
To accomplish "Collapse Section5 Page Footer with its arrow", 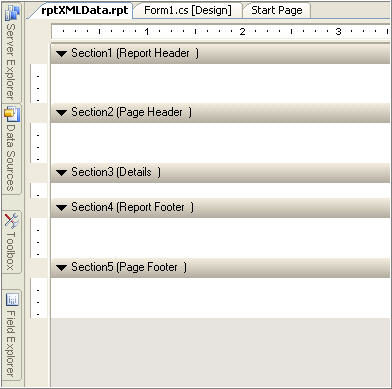I will [62, 268].
